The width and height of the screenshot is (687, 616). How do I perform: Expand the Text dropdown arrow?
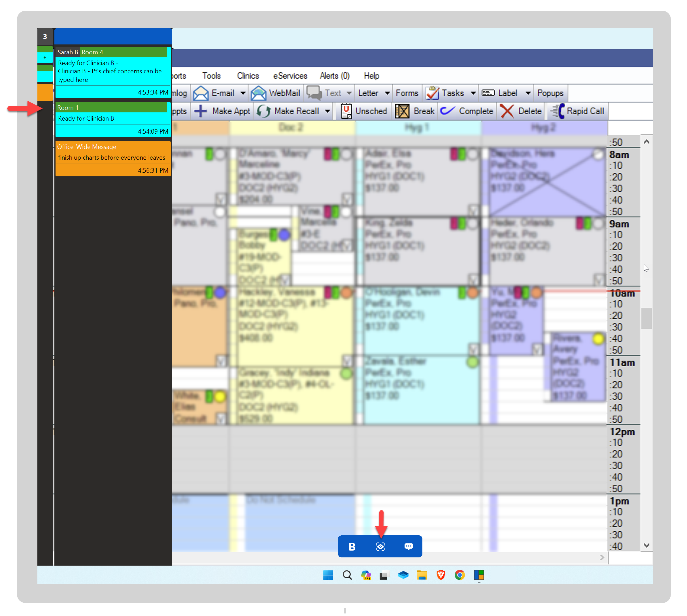(x=349, y=93)
